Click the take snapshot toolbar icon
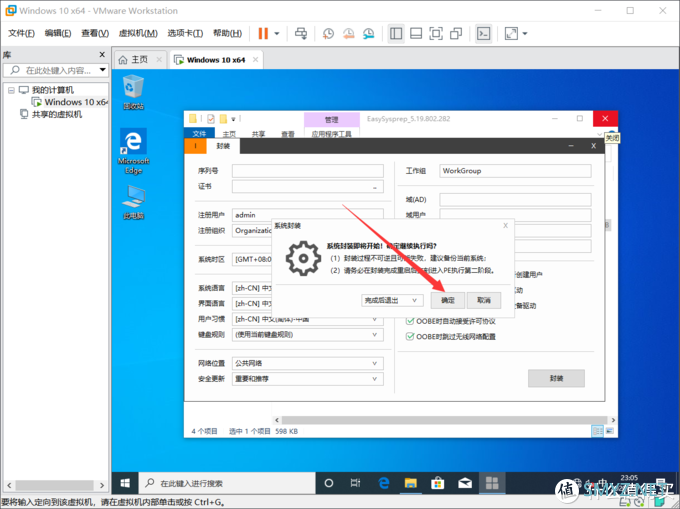Screen dimensions: 680x509 pyautogui.click(x=328, y=33)
